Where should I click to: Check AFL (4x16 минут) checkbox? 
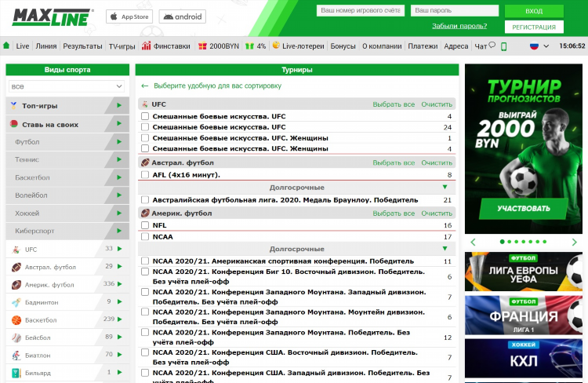pyautogui.click(x=145, y=174)
